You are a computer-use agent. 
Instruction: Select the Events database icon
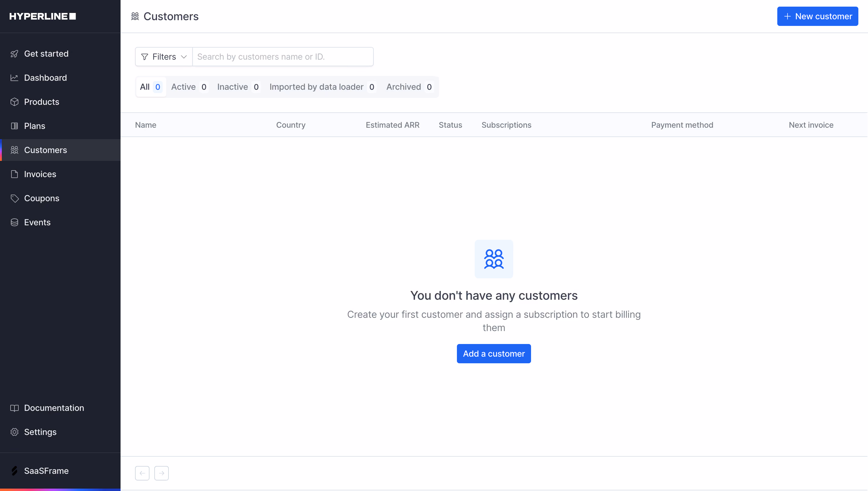pos(14,223)
